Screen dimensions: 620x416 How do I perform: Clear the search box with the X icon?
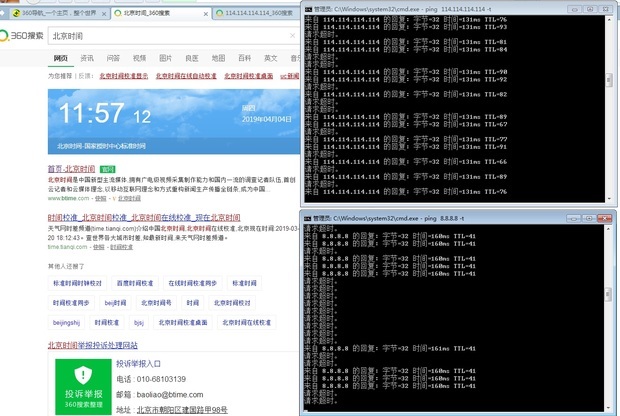click(x=292, y=36)
